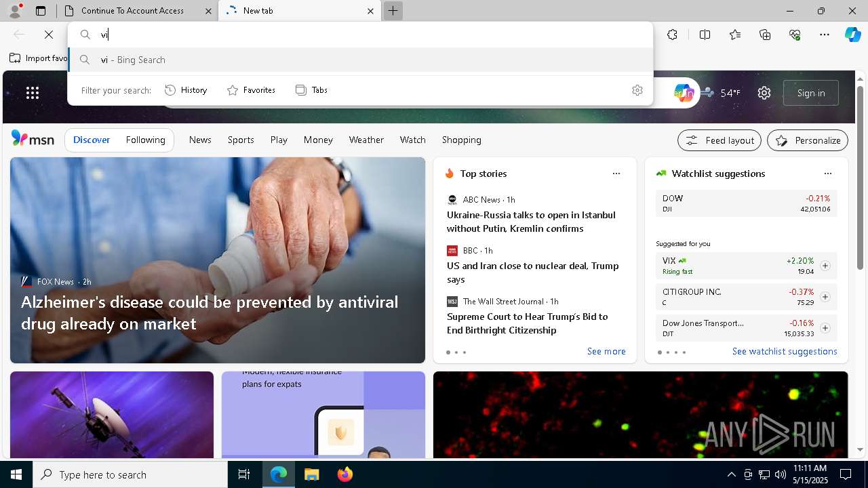Open Extensions puzzle icon in toolbar

(x=672, y=35)
